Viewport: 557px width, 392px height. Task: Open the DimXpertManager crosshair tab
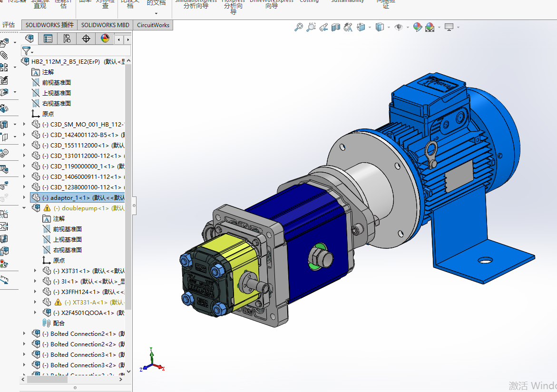[86, 39]
